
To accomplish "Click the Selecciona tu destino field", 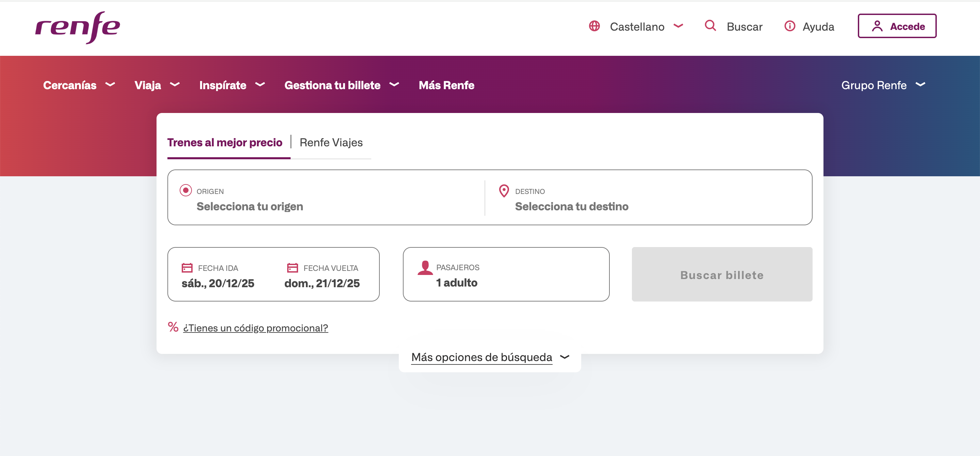I will pos(571,207).
